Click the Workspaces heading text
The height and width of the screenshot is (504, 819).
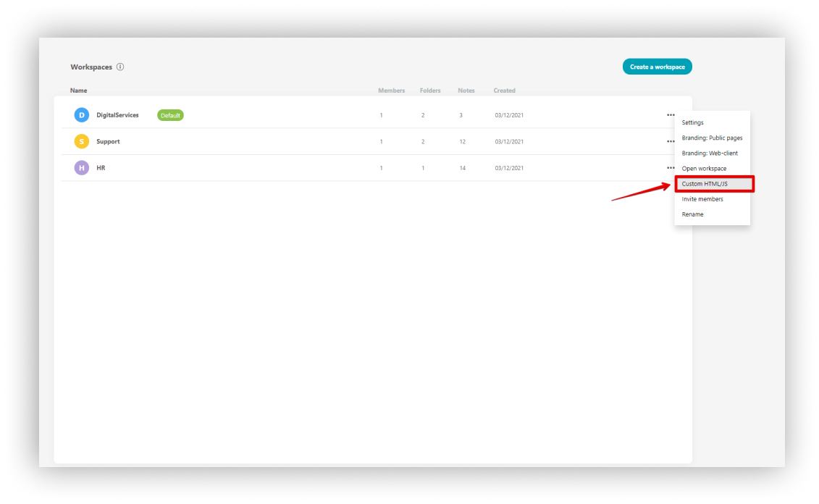click(91, 67)
